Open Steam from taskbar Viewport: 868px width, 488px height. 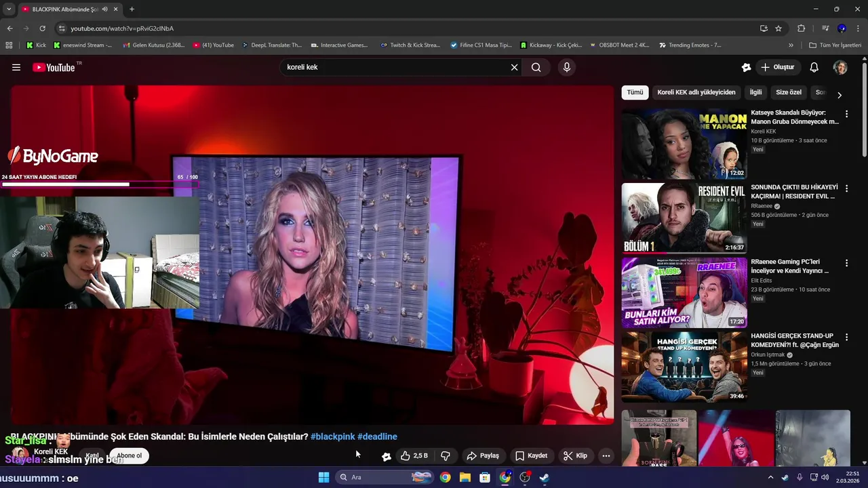(x=545, y=477)
